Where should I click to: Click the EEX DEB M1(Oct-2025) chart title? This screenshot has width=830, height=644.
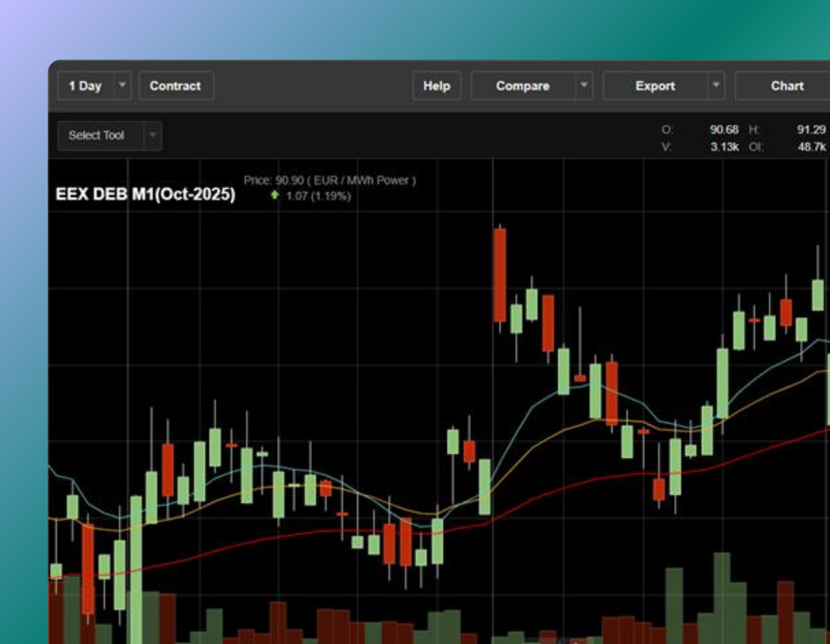[x=145, y=194]
